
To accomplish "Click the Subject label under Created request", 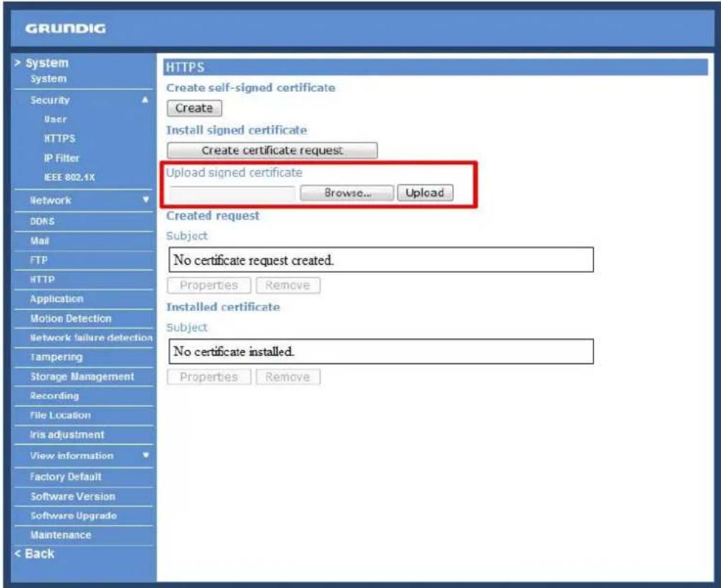I will pyautogui.click(x=186, y=236).
